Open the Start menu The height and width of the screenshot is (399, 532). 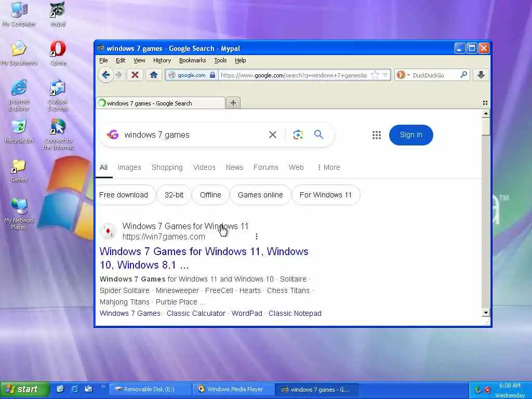click(24, 389)
